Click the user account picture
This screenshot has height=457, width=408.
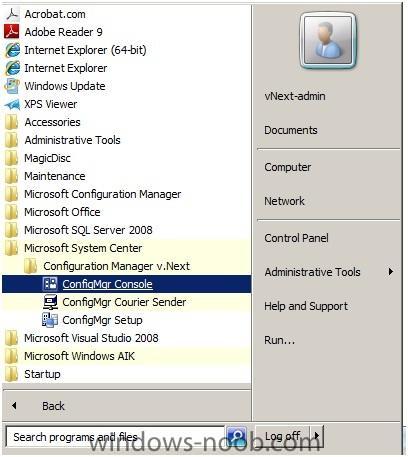point(328,40)
